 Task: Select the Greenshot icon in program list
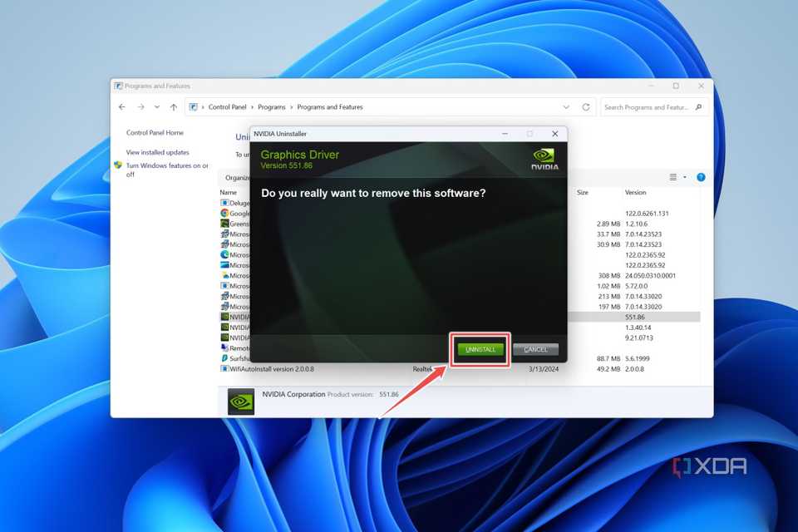[224, 223]
